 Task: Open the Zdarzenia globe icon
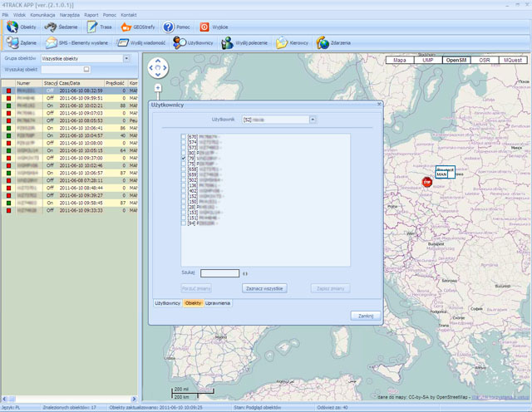click(x=323, y=42)
